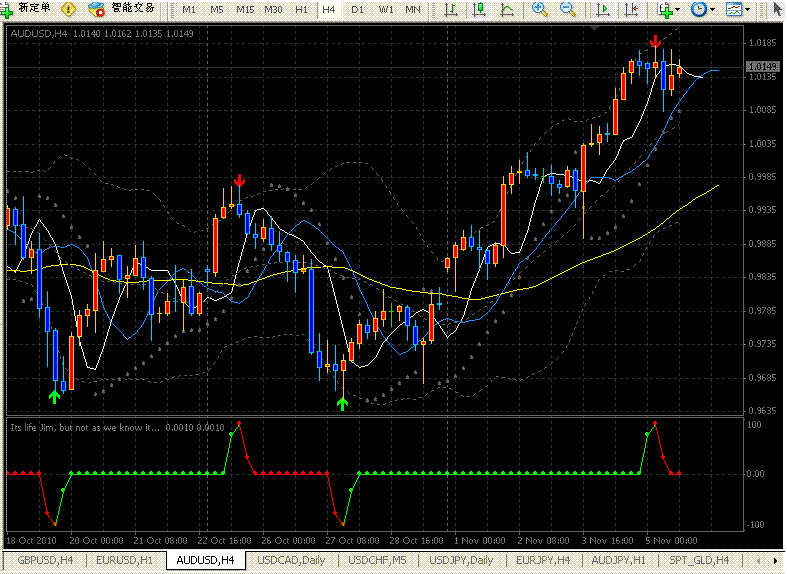Click the indicator scale value 100
787x574 pixels.
754,425
